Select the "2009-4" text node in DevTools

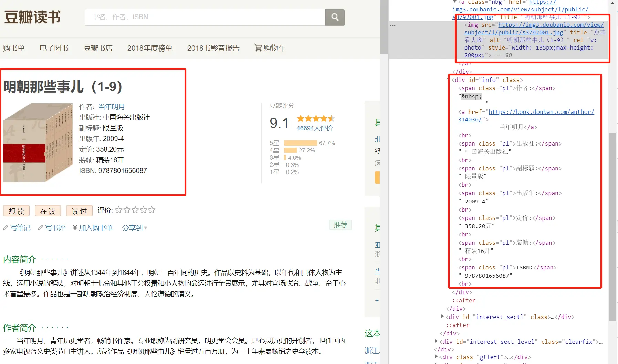pos(473,201)
